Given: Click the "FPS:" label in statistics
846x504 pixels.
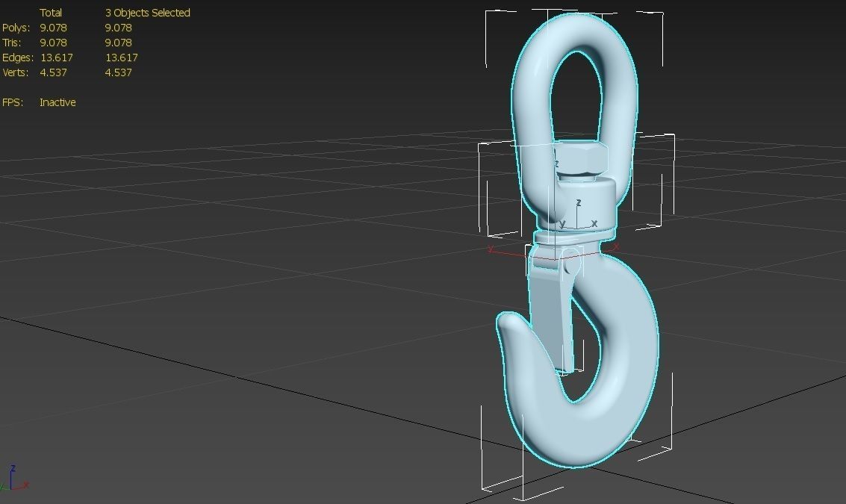Looking at the screenshot, I should (13, 102).
